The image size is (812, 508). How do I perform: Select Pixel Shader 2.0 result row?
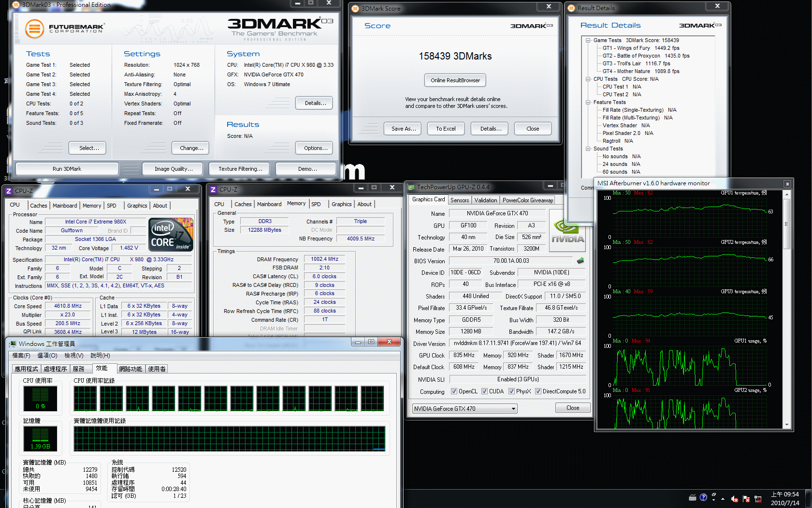(628, 133)
